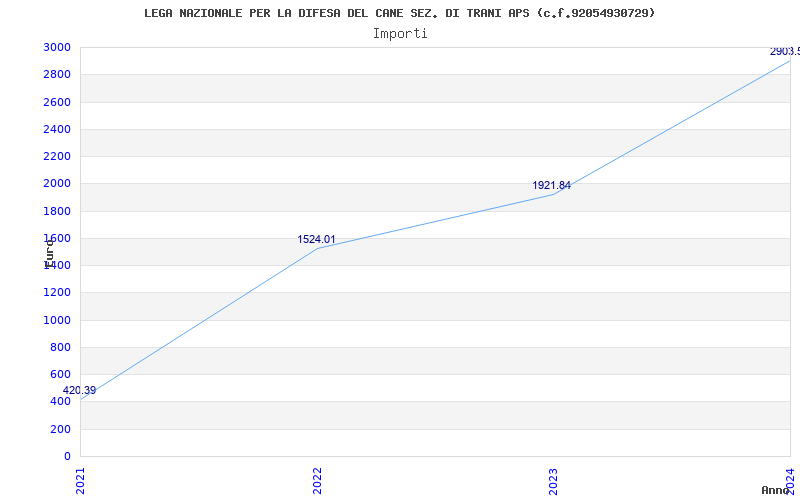Image resolution: width=800 pixels, height=500 pixels.
Task: Click the 1921.84 data label
Action: point(552,185)
